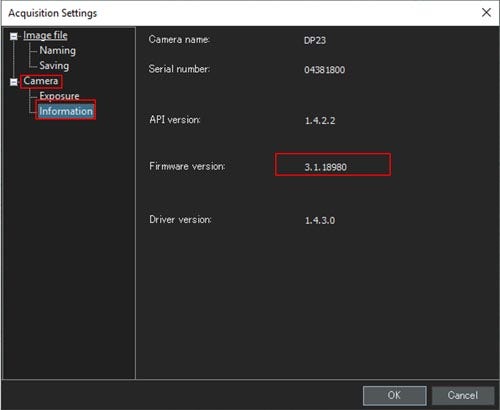Click the driver version value 1.4.3.0

tap(320, 220)
